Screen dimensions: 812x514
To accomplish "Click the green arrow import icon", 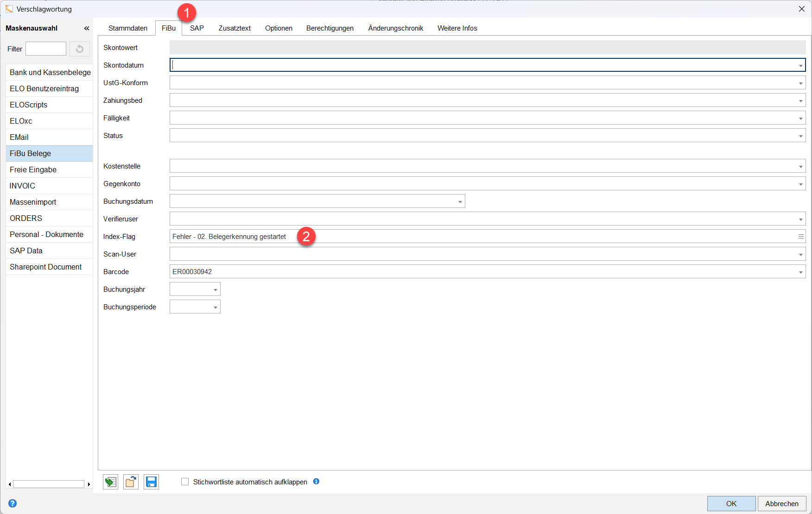I will coord(110,482).
